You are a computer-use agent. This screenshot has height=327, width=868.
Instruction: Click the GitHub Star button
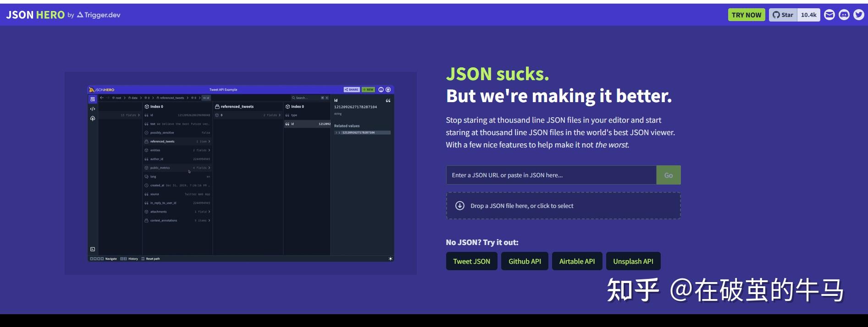tap(783, 15)
